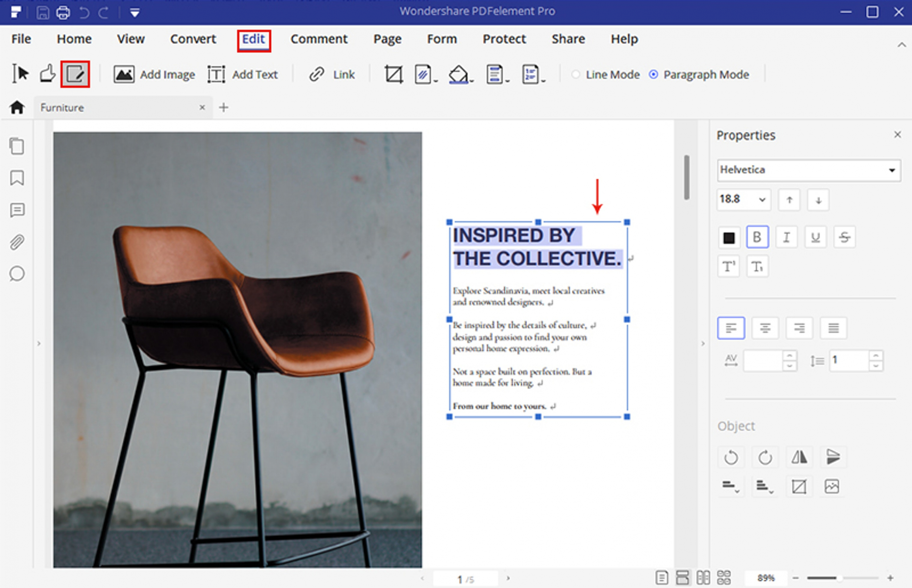This screenshot has height=588, width=912.
Task: Select the Edit Text and Image tool
Action: coord(75,74)
